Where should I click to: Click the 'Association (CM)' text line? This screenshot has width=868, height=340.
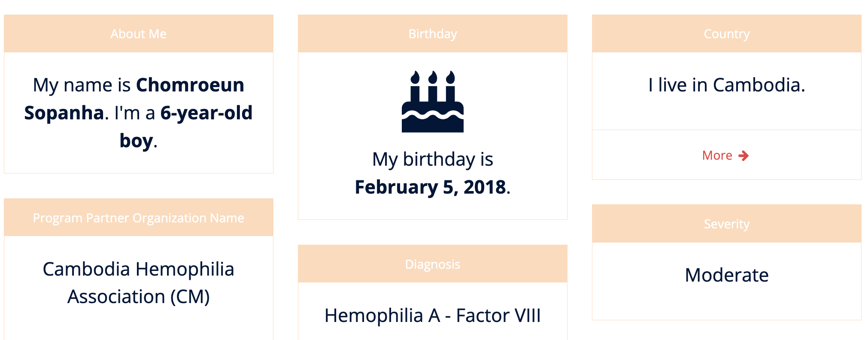(138, 297)
